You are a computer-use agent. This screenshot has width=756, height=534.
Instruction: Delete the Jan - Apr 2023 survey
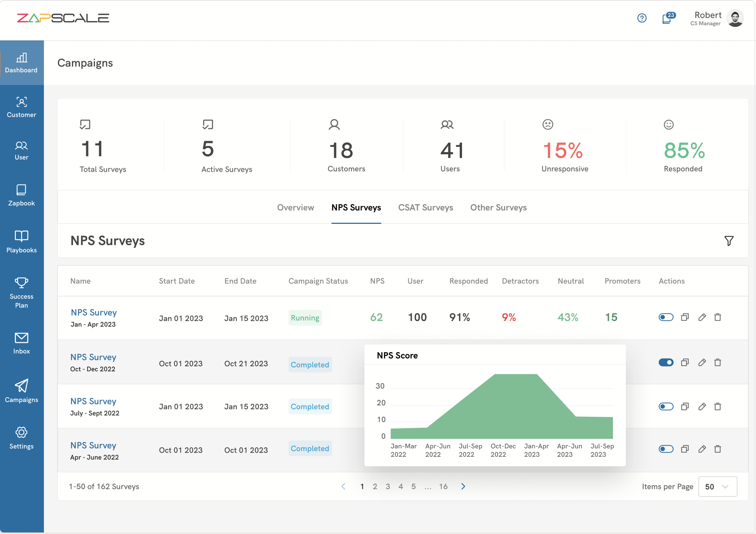pos(717,317)
